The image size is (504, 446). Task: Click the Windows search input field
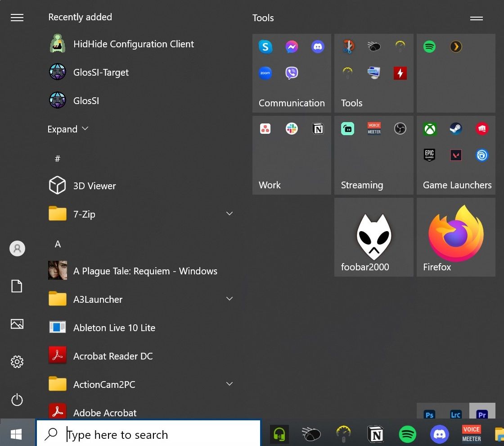[148, 434]
